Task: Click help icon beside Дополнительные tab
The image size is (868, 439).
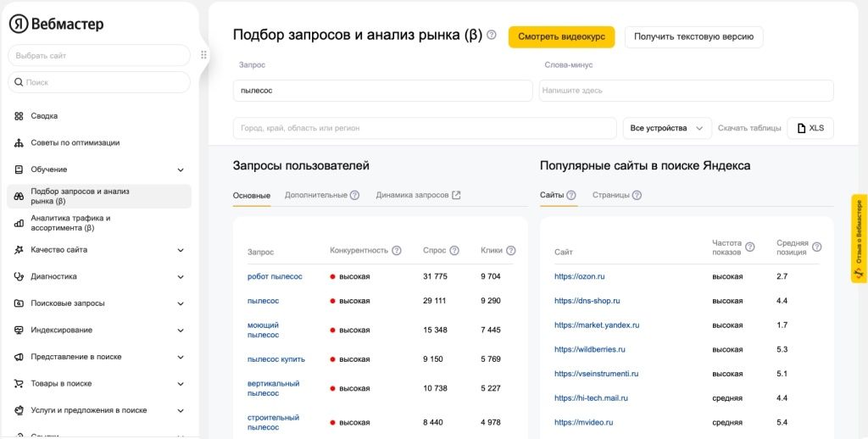Action: click(355, 195)
